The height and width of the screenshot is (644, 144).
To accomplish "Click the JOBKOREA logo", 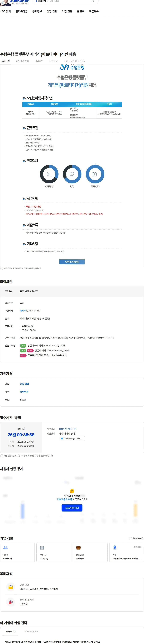I will [x=19, y=1].
